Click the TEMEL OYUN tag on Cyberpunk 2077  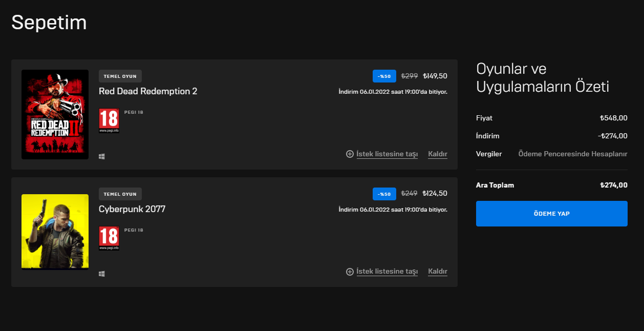tap(120, 194)
